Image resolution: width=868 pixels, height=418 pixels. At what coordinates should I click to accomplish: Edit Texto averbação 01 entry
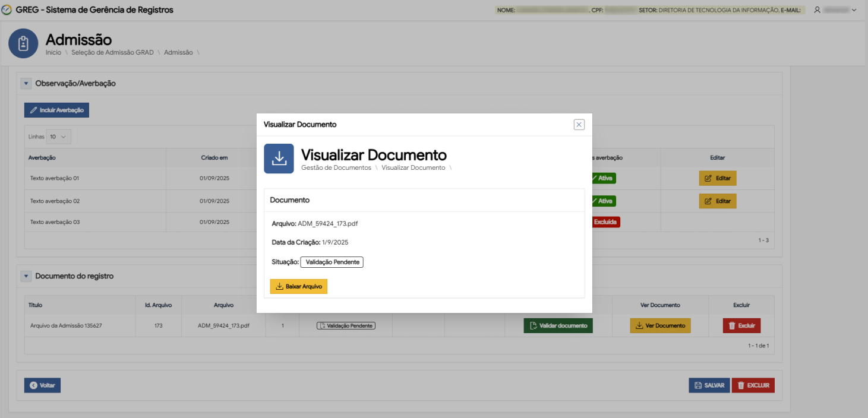(x=717, y=178)
